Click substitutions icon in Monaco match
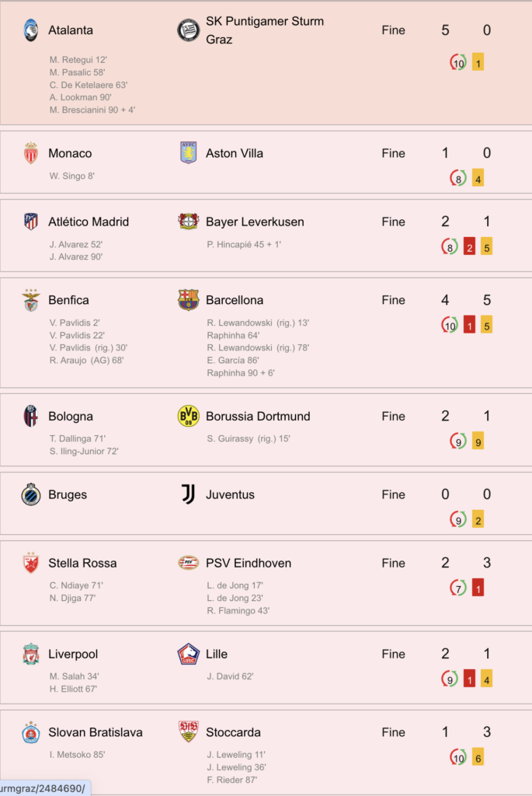 pos(458,178)
